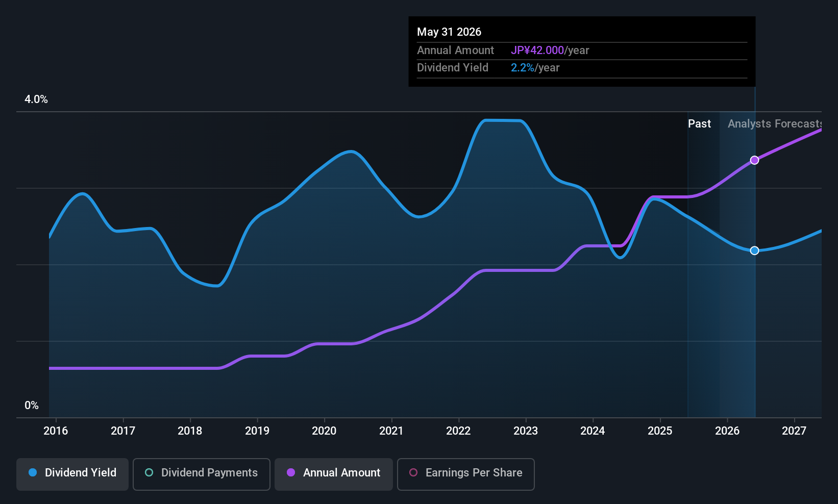This screenshot has height=504, width=838.
Task: Click the 2027 x-axis label
Action: pos(794,431)
